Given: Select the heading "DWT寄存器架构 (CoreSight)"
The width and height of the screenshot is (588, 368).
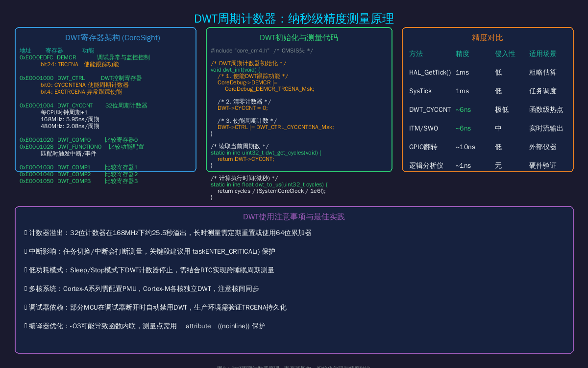Looking at the screenshot, I should 113,38.
